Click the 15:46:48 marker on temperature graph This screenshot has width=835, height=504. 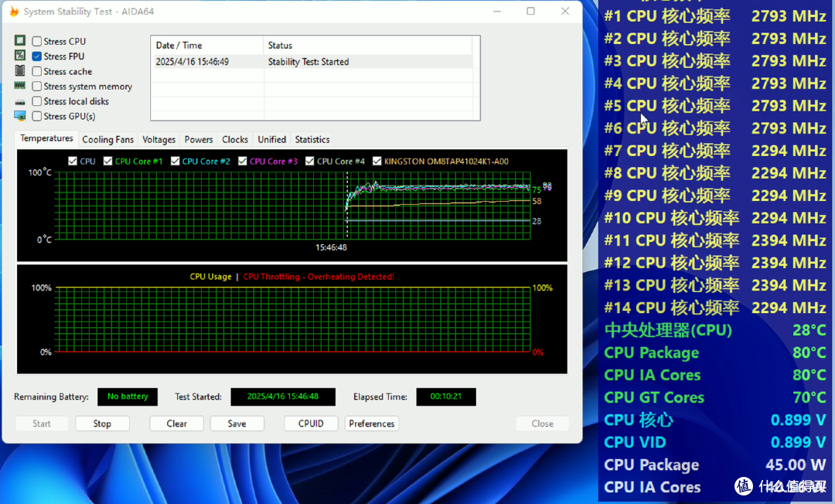pos(331,247)
